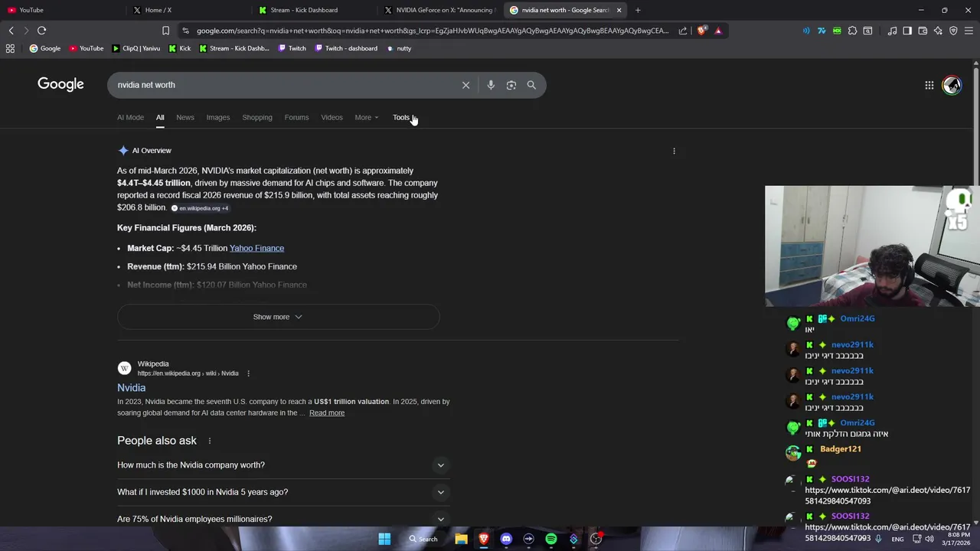Click the taskbar volume speaker icon
980x551 pixels.
click(x=929, y=539)
